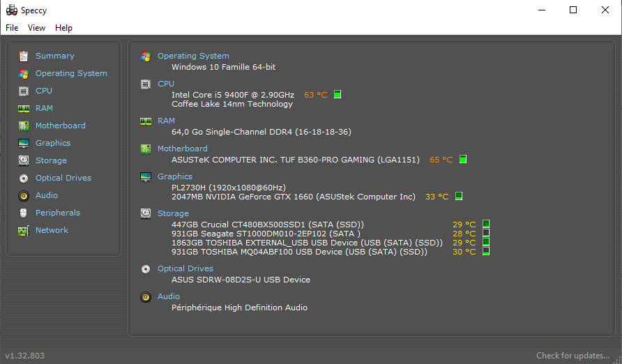Screen dimensions: 622x364
Task: Click the board icon beside Motherboard heading in summary
Action: [146, 149]
